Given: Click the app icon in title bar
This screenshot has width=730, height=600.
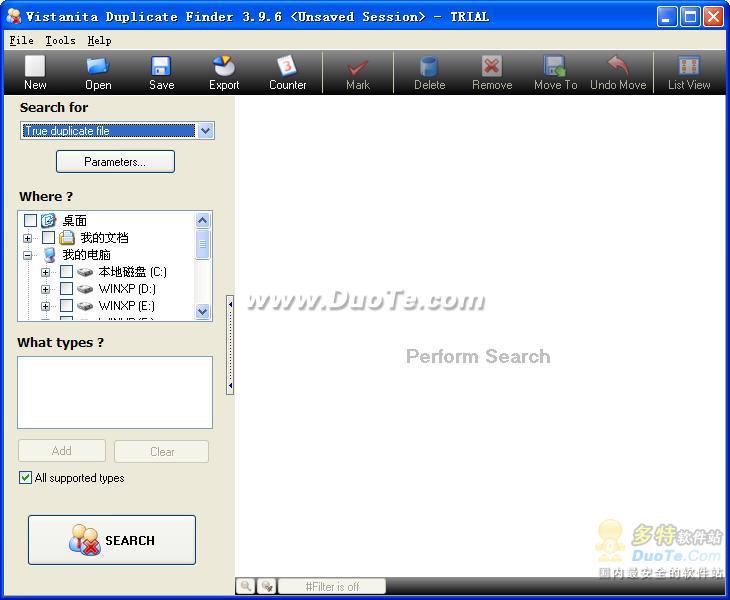Looking at the screenshot, I should [x=14, y=16].
